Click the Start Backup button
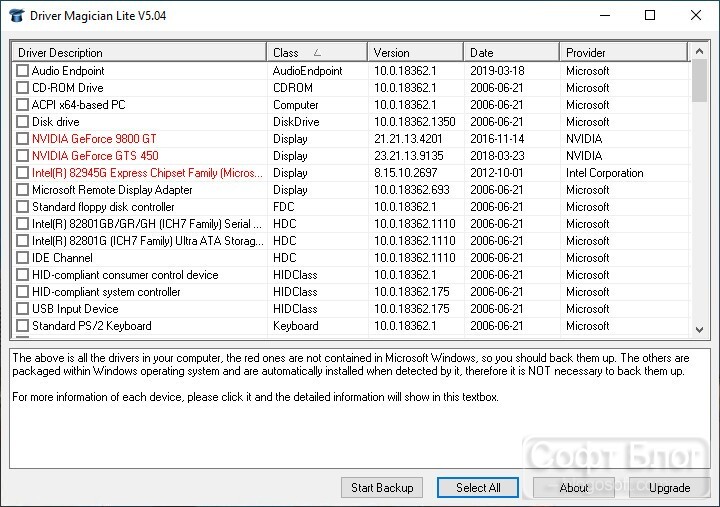Image resolution: width=720 pixels, height=507 pixels. coord(382,488)
